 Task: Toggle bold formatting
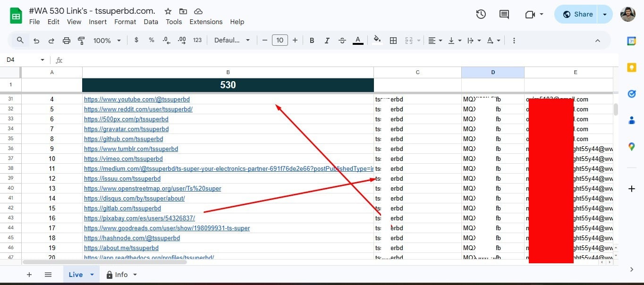[312, 40]
